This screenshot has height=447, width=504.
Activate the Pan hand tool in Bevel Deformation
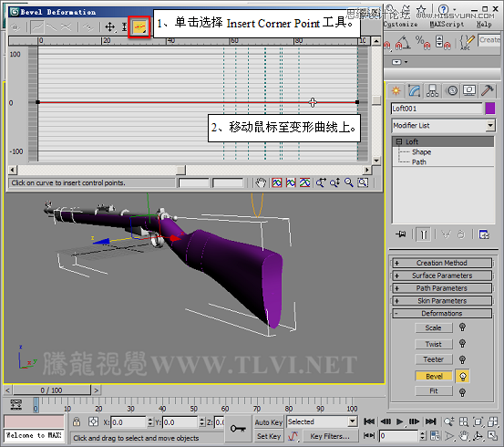click(261, 182)
